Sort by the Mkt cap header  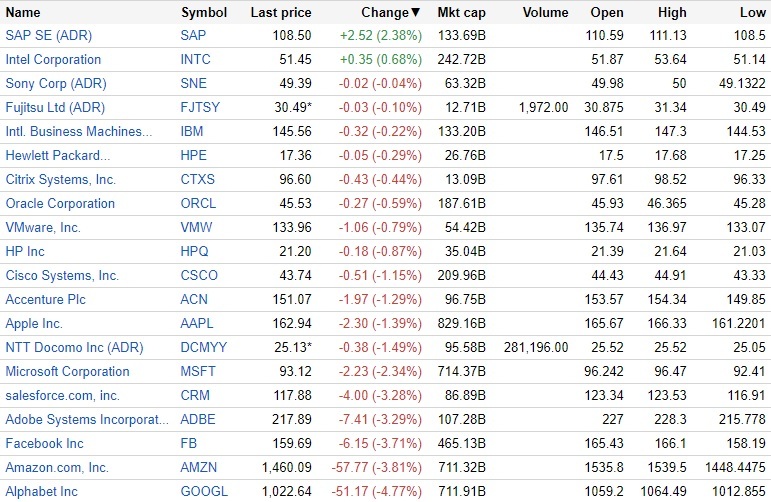(x=461, y=13)
